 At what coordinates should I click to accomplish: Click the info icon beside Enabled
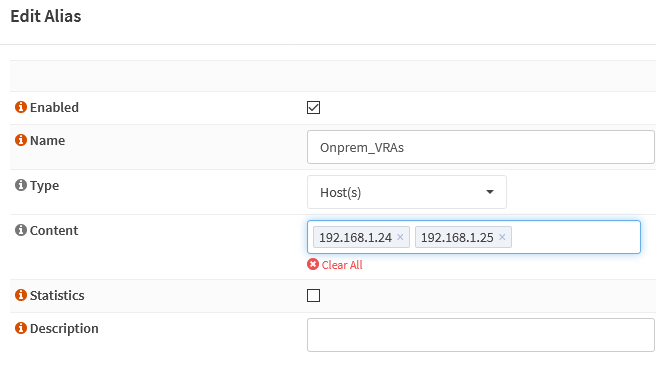[21, 107]
